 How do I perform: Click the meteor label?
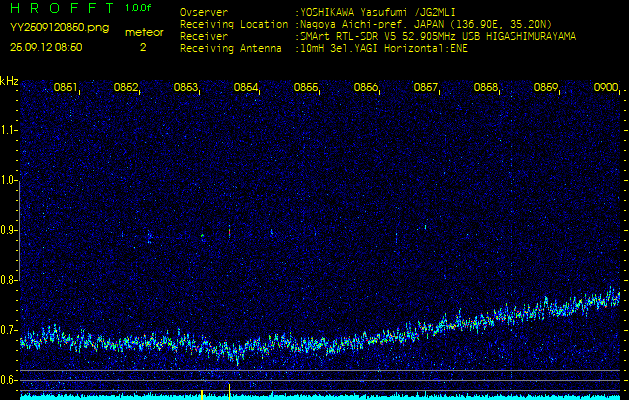click(x=143, y=32)
